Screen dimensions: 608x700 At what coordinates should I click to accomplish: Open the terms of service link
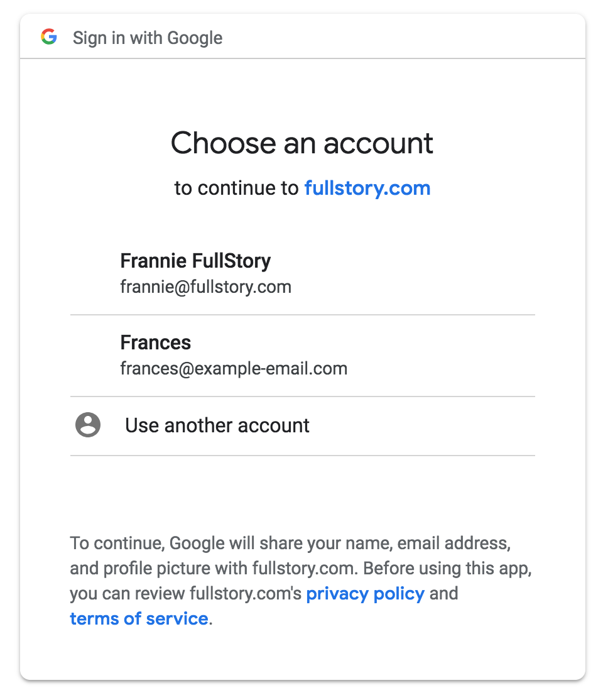pos(139,618)
